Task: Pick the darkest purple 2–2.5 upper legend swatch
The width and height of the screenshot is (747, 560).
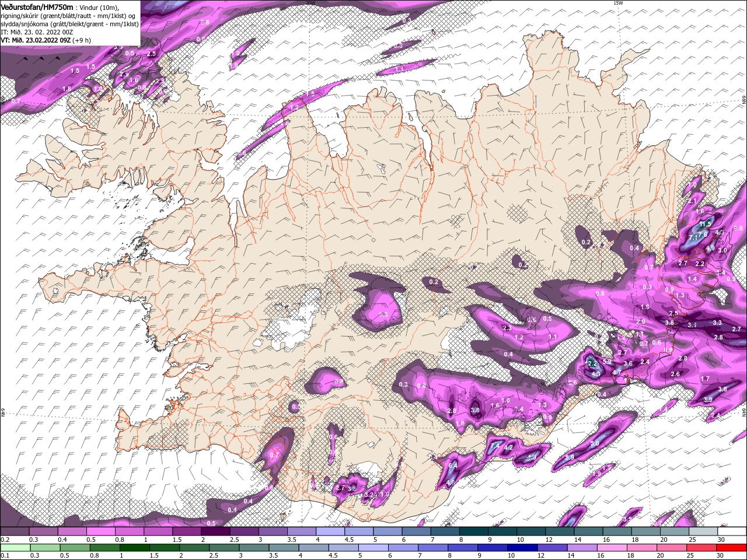Action: click(215, 531)
